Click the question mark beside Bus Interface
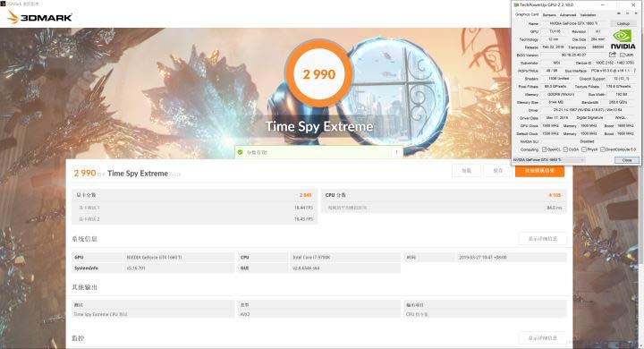 pyautogui.click(x=635, y=71)
